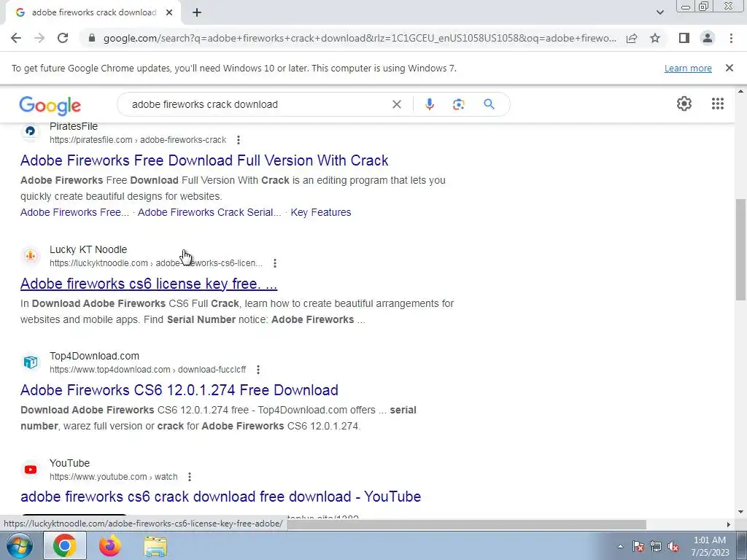Click the Top4Download site favicon

click(x=31, y=362)
